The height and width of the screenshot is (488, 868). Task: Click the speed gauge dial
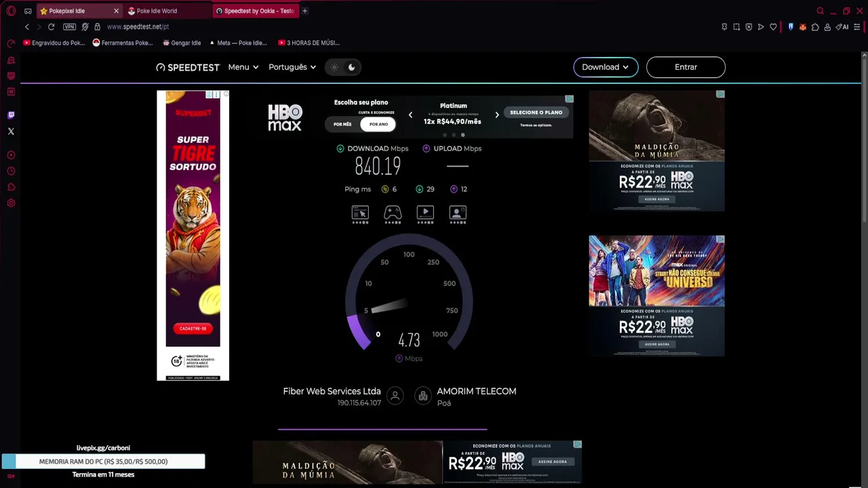pyautogui.click(x=409, y=293)
